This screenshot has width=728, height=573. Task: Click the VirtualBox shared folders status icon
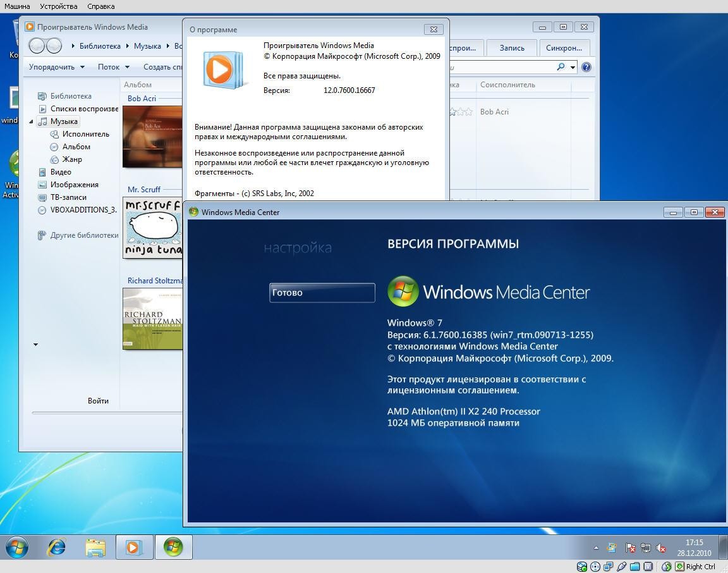tap(634, 567)
